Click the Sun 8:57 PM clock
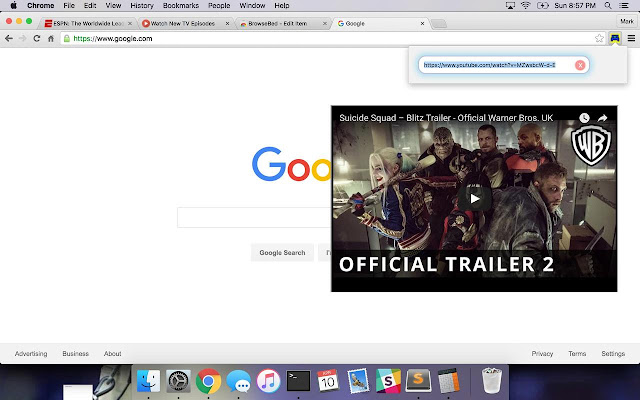This screenshot has width=640, height=400. (x=575, y=5)
